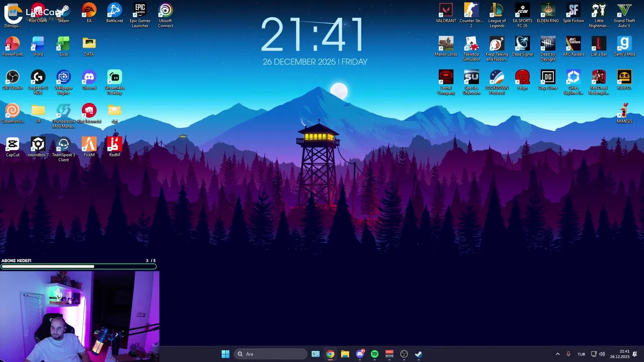
Task: Select the ARC Raiders icon
Action: coord(573,47)
